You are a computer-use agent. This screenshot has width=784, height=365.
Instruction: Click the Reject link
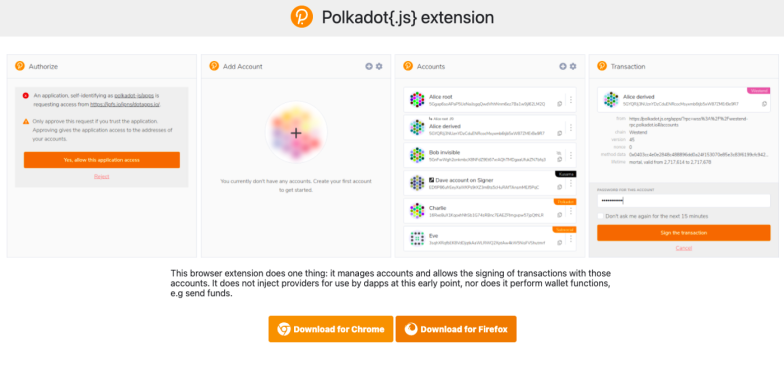click(x=102, y=176)
